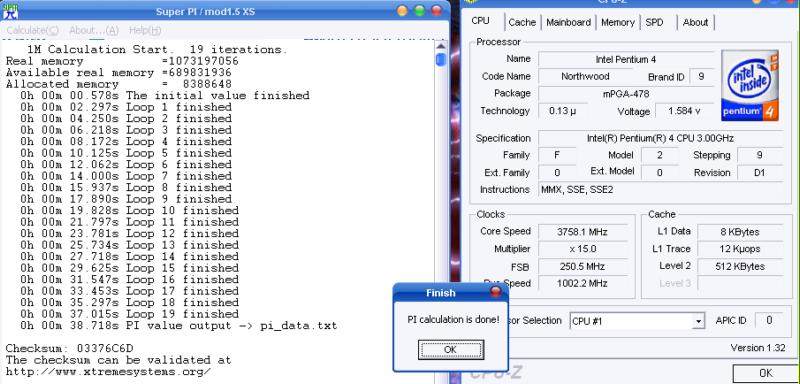Click the Checksum: 03376C6D line
Image resolution: width=800 pixels, height=384 pixels.
coord(69,349)
